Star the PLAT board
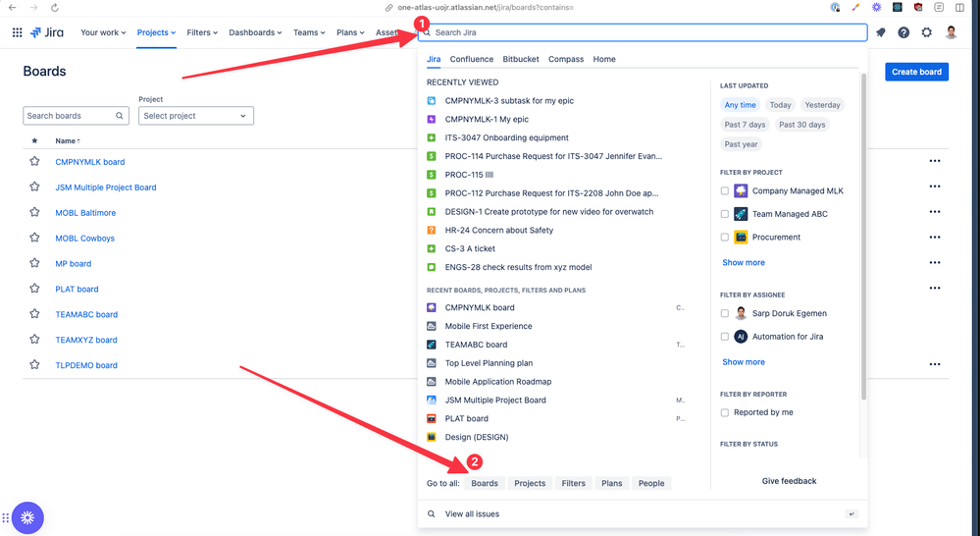 coord(34,289)
